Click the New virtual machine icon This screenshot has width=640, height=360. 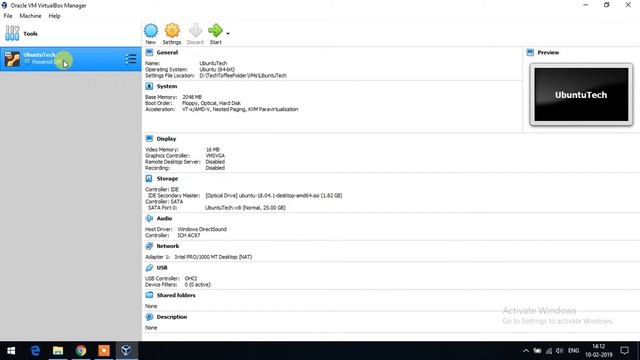pyautogui.click(x=151, y=31)
